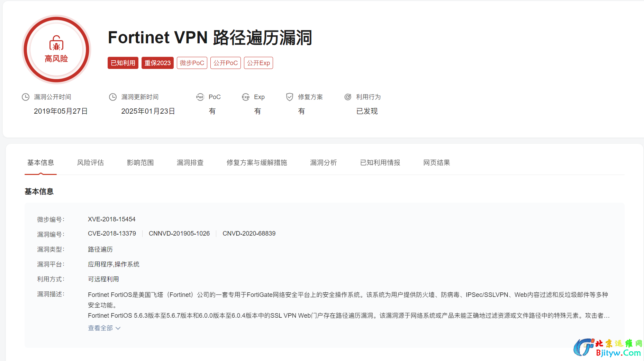Click the chevron arrow after 查看全部

(118, 328)
